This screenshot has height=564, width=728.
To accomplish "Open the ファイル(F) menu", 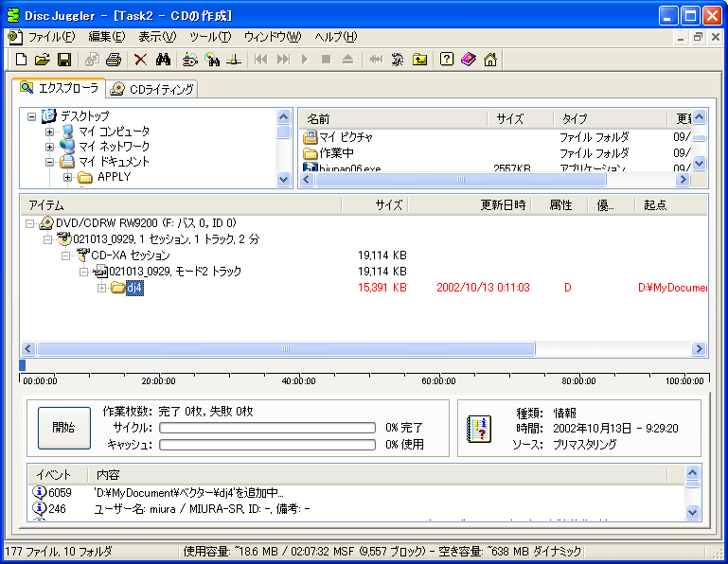I will (51, 37).
